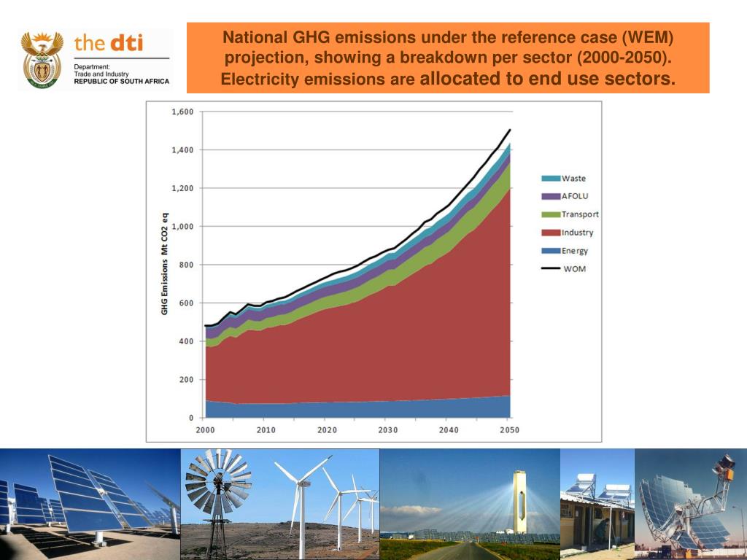Click the '0' y-axis label

click(x=191, y=418)
